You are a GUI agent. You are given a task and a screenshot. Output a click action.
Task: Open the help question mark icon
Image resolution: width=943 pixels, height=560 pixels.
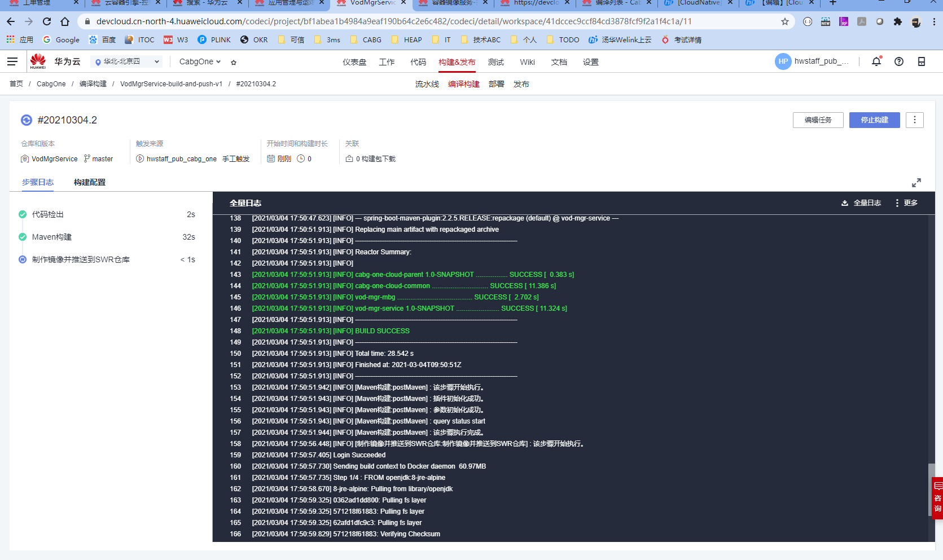[x=899, y=61]
